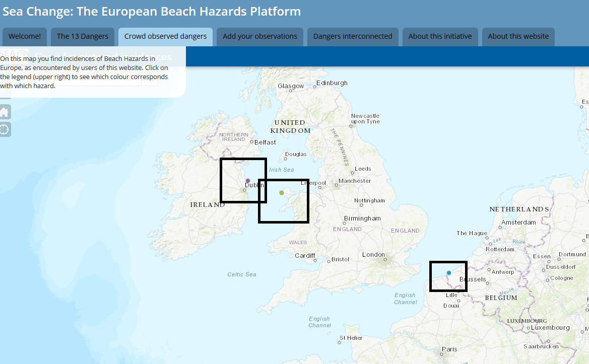Click the home default extent map icon
Image resolution: width=589 pixels, height=364 pixels.
click(x=5, y=112)
